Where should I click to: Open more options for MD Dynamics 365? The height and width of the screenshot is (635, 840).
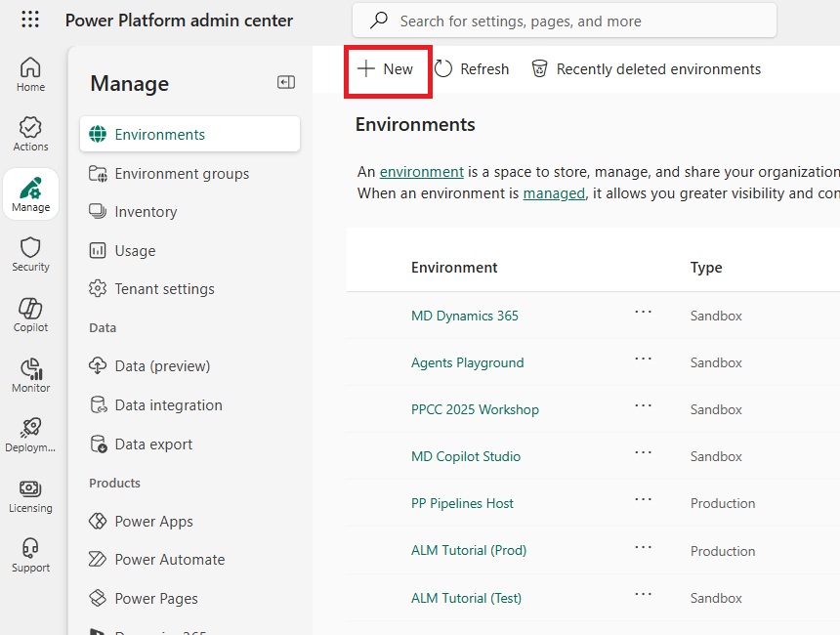pyautogui.click(x=643, y=312)
